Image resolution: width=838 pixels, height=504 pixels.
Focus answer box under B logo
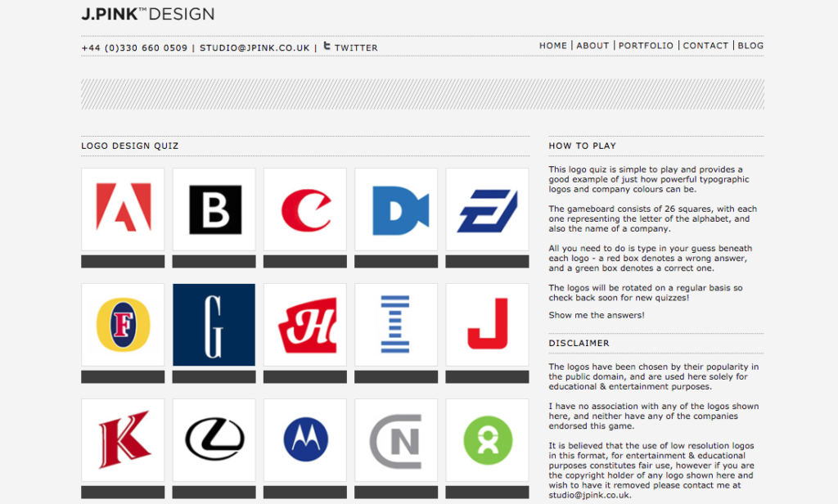coord(214,261)
